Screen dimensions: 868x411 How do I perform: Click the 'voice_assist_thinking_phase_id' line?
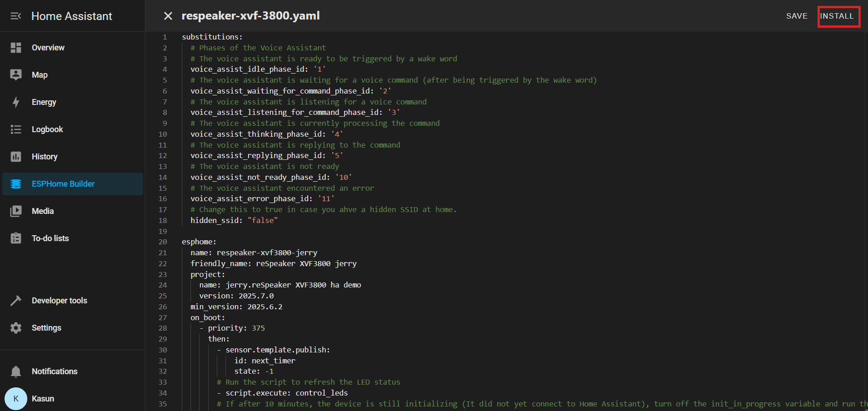(267, 134)
